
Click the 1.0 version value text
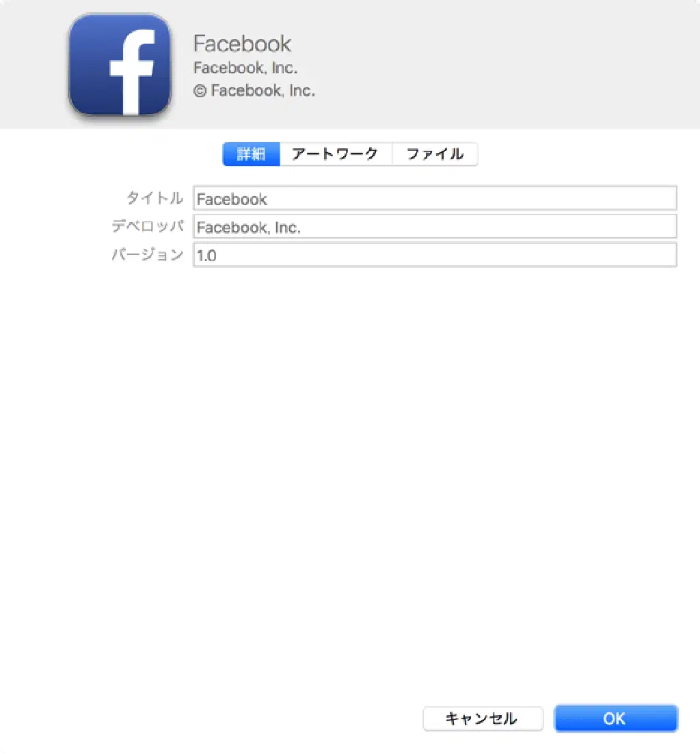206,256
